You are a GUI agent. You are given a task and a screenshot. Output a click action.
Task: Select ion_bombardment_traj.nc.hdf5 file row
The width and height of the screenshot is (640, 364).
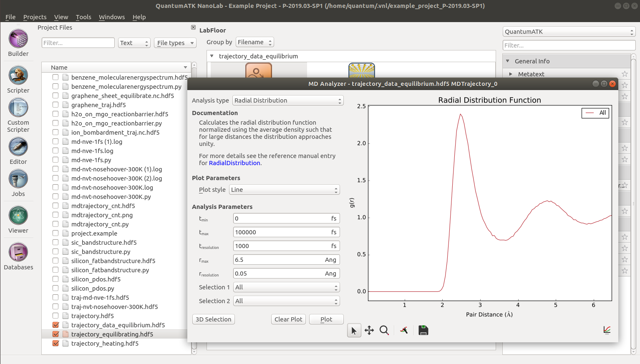tap(116, 132)
